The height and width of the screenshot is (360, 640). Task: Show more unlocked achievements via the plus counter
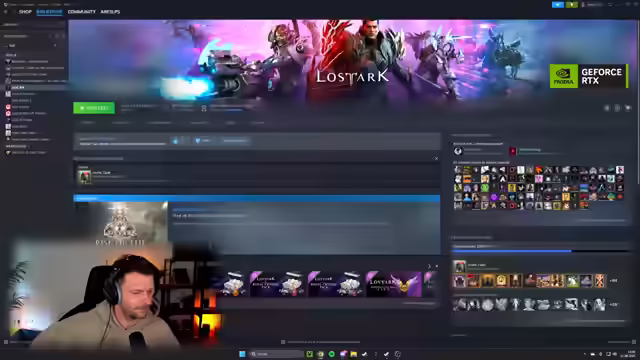pyautogui.click(x=613, y=281)
